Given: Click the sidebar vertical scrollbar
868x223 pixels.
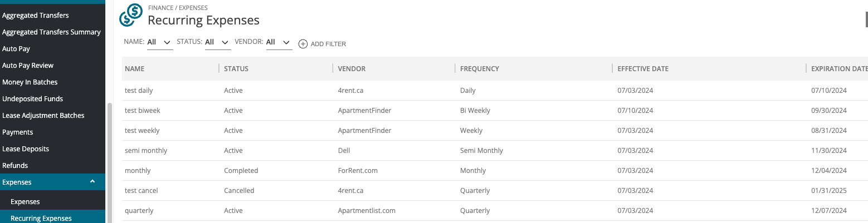Looking at the screenshot, I should point(109,161).
